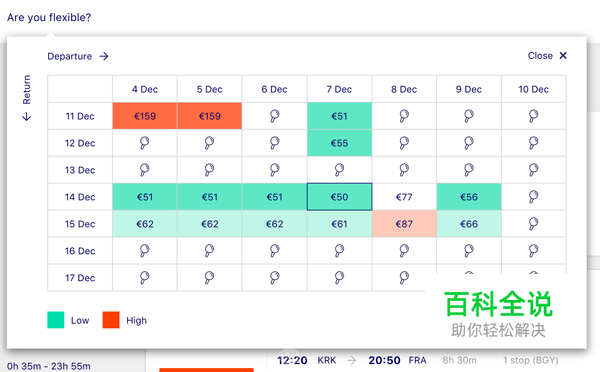Select €87 fare 8 Dec to 15 Dec

pos(404,224)
